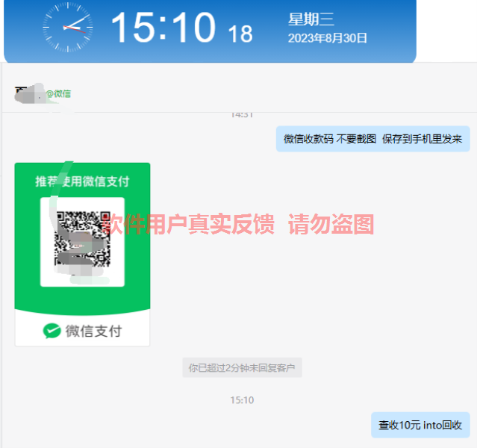Click the analog clock icon
The height and width of the screenshot is (448, 477).
pos(68,27)
